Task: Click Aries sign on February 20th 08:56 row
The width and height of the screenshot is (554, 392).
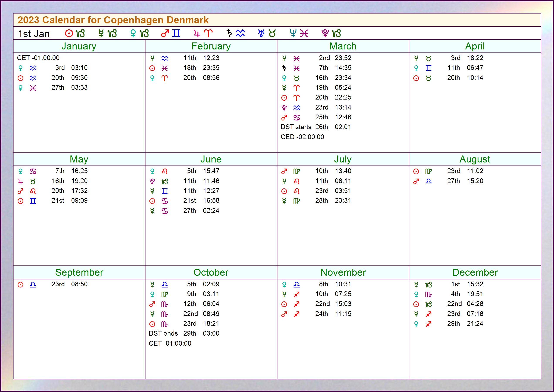Action: [x=165, y=78]
